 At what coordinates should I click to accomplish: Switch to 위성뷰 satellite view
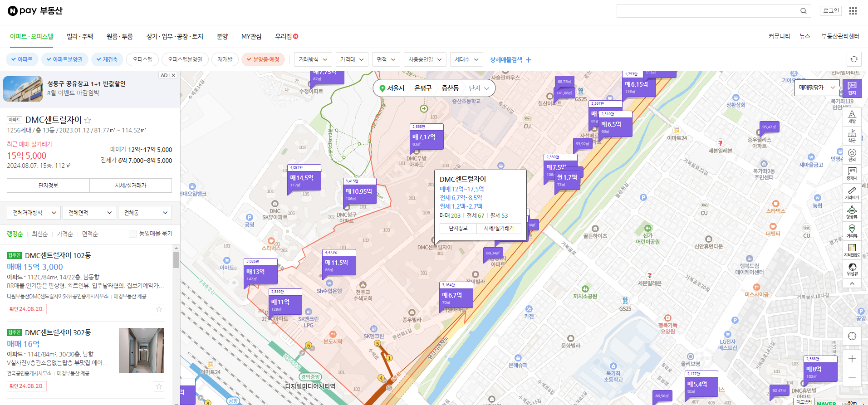(852, 269)
